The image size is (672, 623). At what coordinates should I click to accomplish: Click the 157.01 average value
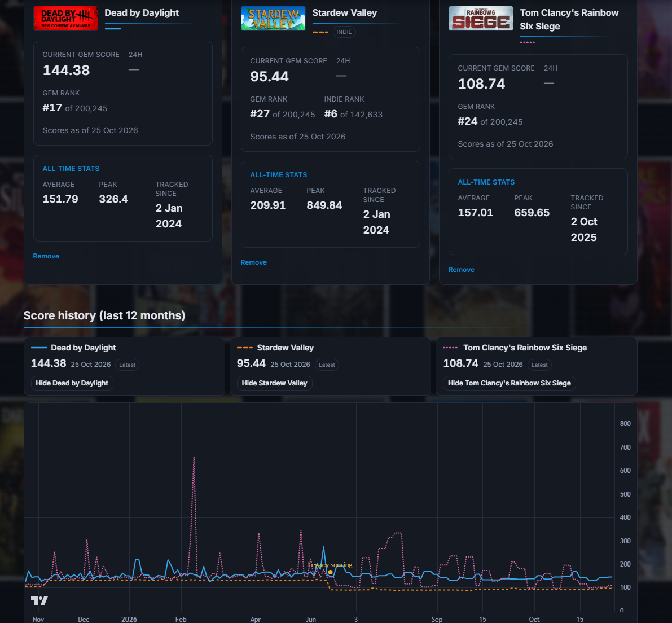click(475, 213)
